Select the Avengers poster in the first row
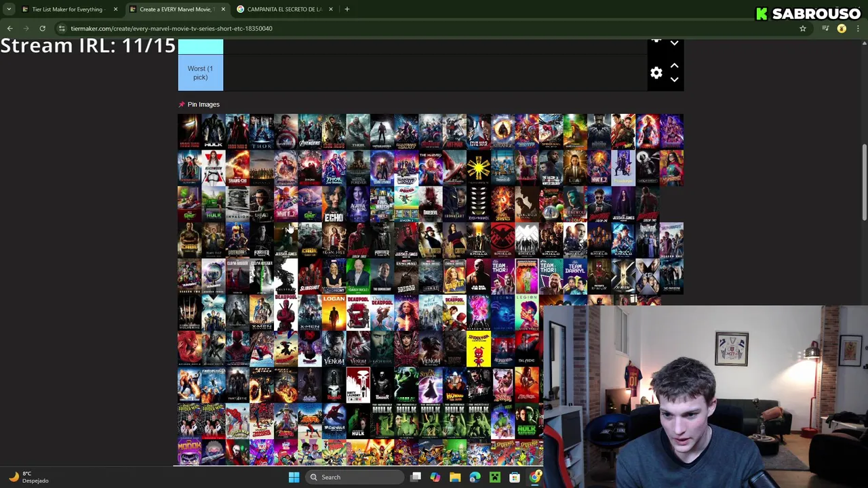The width and height of the screenshot is (868, 488). [310, 131]
